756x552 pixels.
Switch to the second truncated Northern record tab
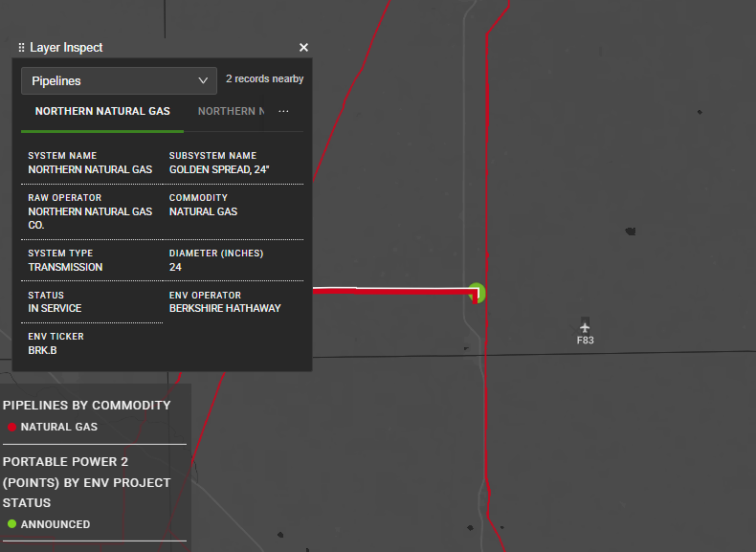click(231, 112)
